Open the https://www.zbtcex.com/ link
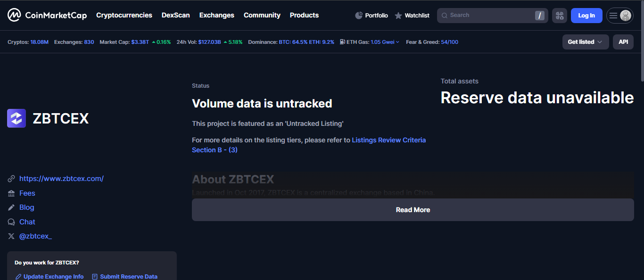644x280 pixels. click(x=61, y=179)
